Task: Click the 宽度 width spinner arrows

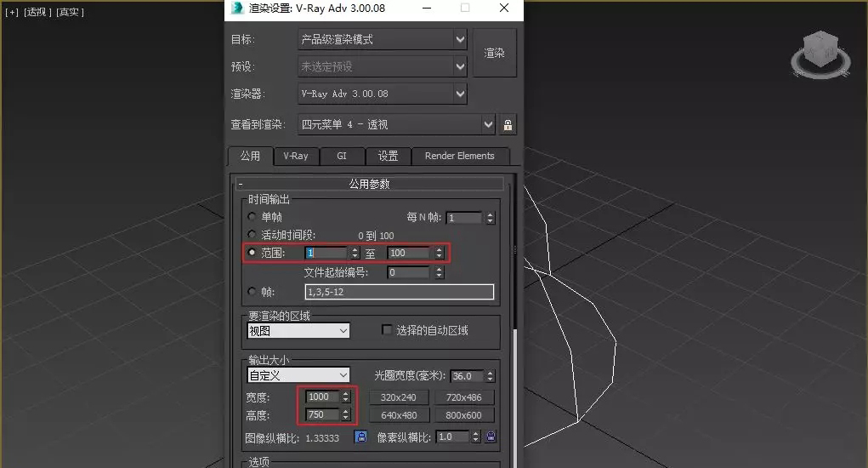Action: click(x=346, y=397)
